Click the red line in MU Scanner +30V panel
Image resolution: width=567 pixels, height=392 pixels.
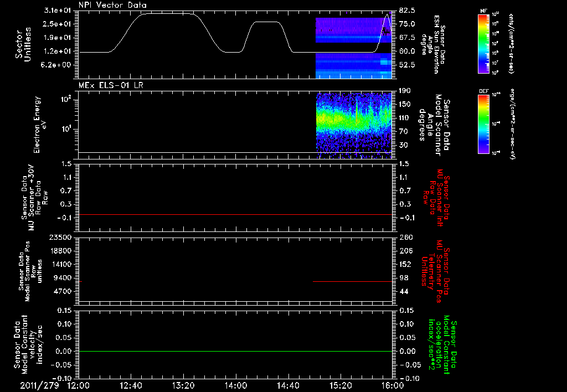click(x=235, y=214)
